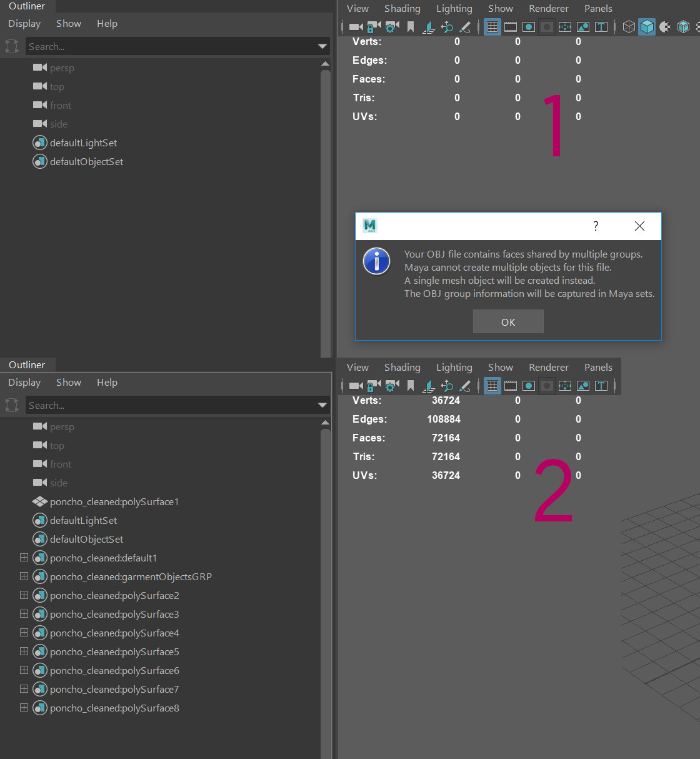Toggle Safe Action icon in poncho-count viewport

pos(583,386)
